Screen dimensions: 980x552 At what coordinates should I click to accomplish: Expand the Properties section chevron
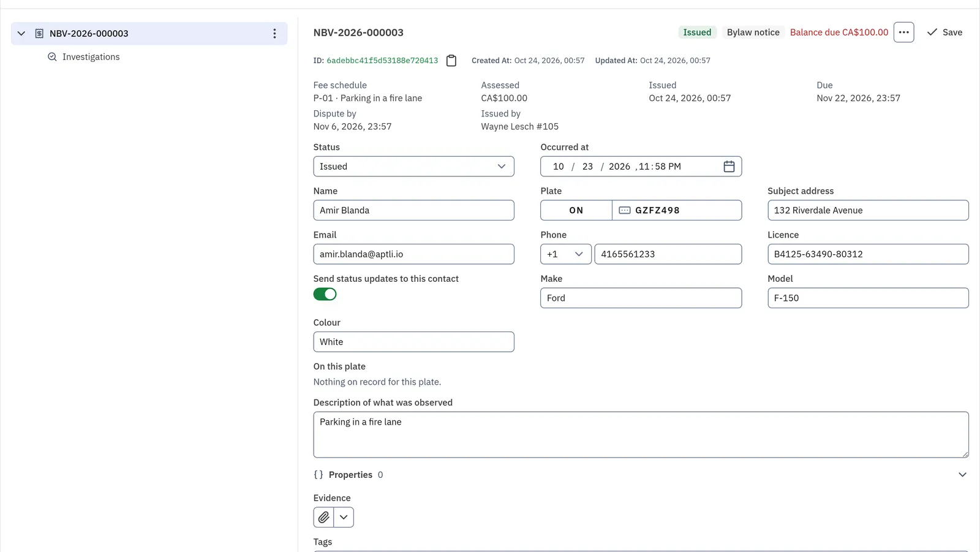pyautogui.click(x=962, y=475)
